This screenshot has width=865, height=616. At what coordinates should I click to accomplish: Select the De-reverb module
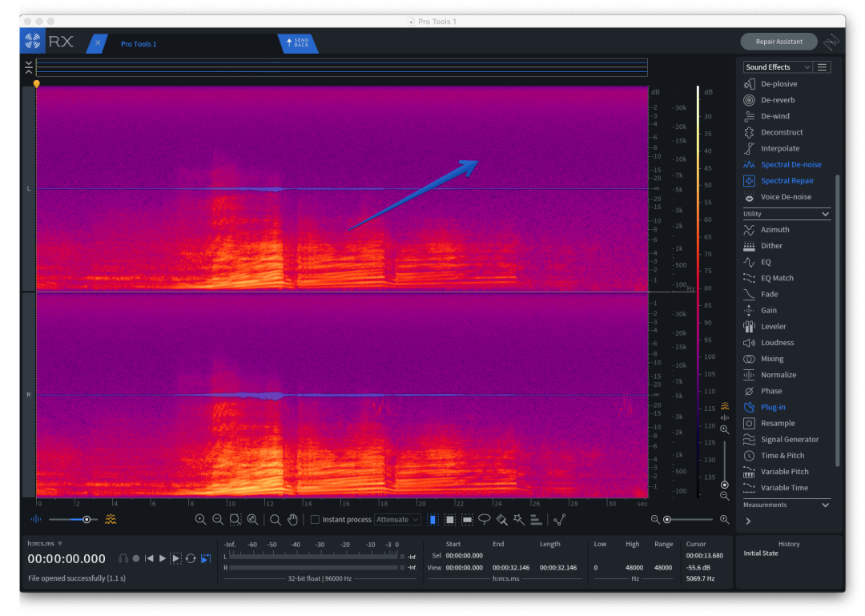click(x=777, y=100)
